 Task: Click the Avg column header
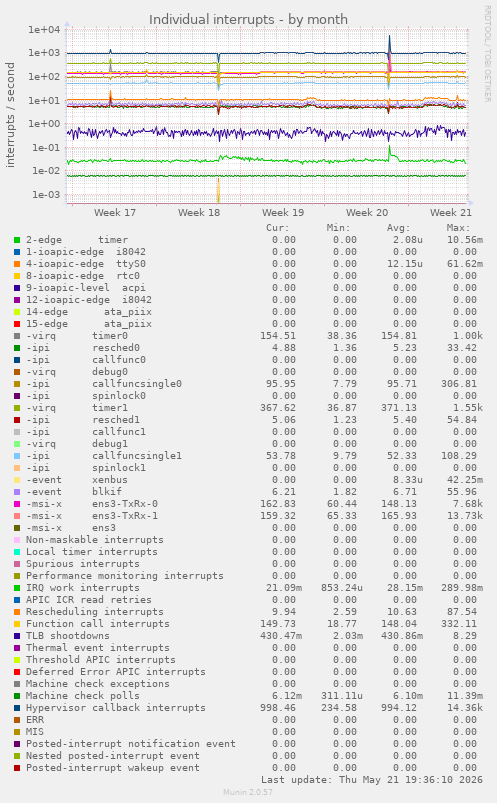point(398,228)
